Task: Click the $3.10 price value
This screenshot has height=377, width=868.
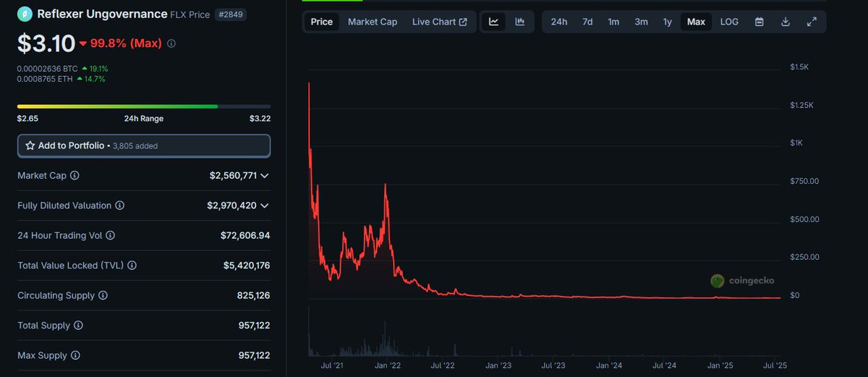Action: (x=46, y=43)
